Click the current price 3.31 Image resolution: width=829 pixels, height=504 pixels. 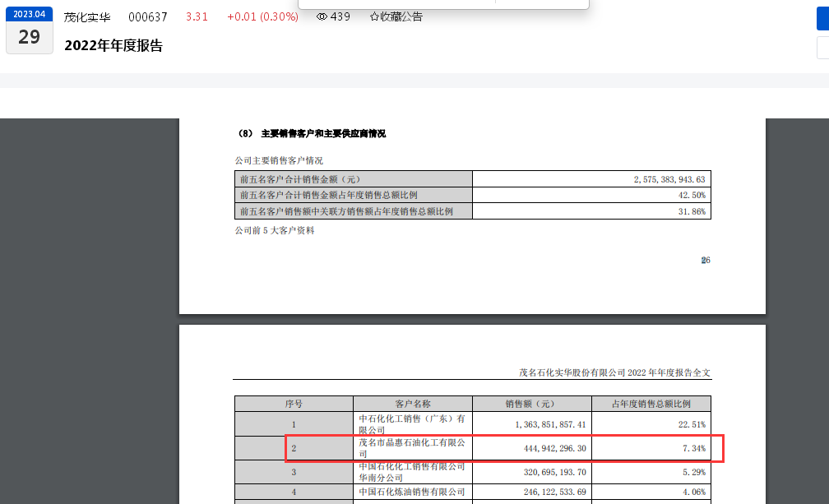pos(197,17)
